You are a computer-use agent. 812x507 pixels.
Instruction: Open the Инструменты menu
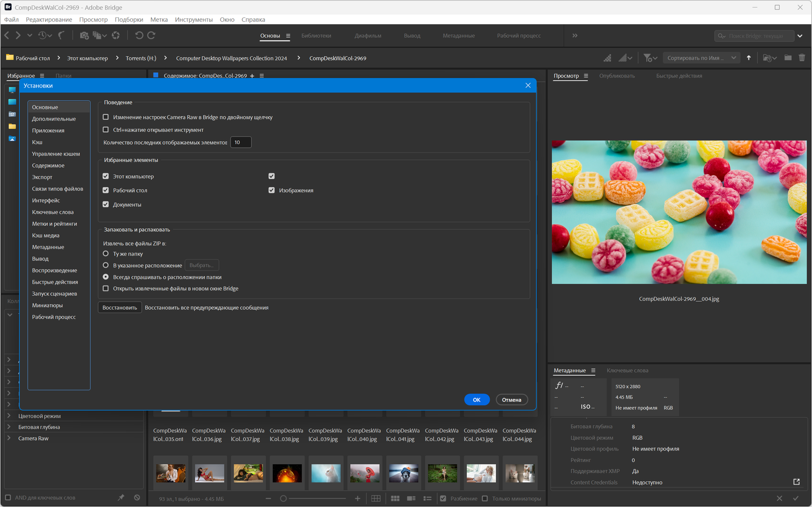[x=194, y=19]
